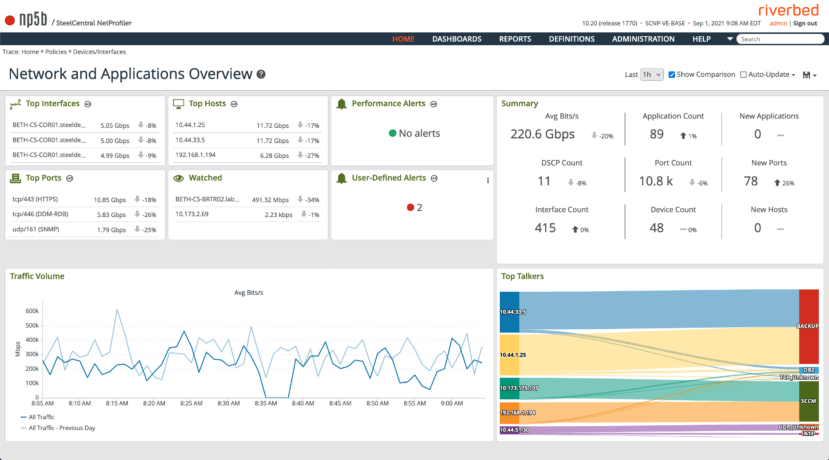Click the red np5b logo dot

[10, 21]
